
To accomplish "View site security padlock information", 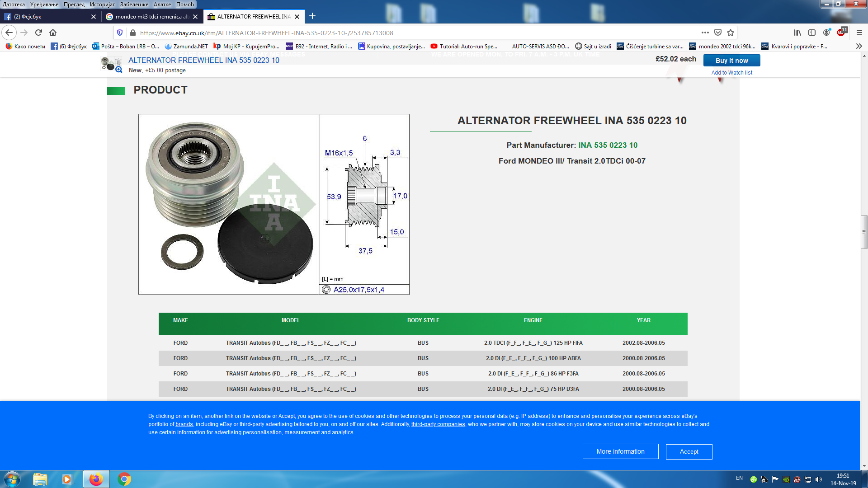I will 132,33.
